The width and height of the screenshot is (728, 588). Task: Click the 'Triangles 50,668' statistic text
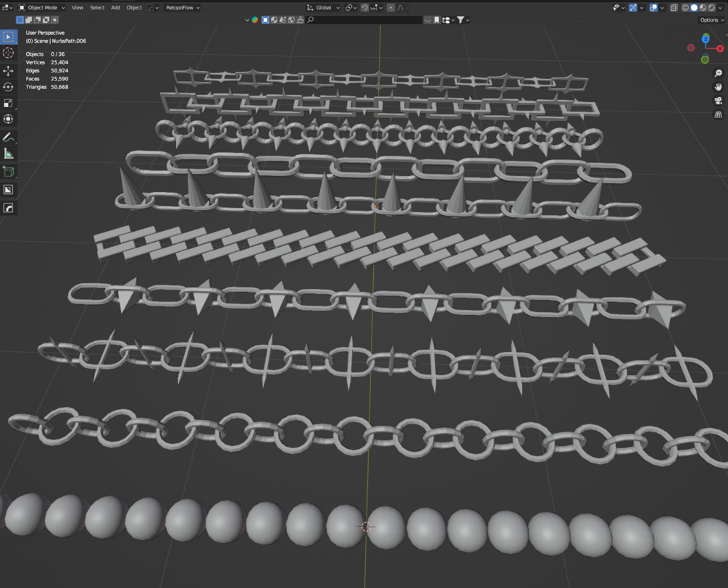click(x=47, y=87)
